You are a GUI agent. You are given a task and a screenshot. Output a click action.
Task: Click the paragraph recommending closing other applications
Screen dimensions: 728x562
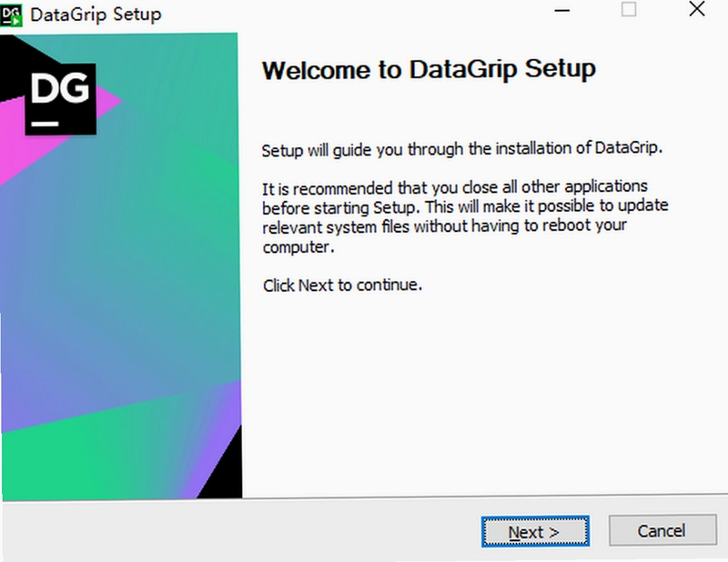pyautogui.click(x=465, y=216)
